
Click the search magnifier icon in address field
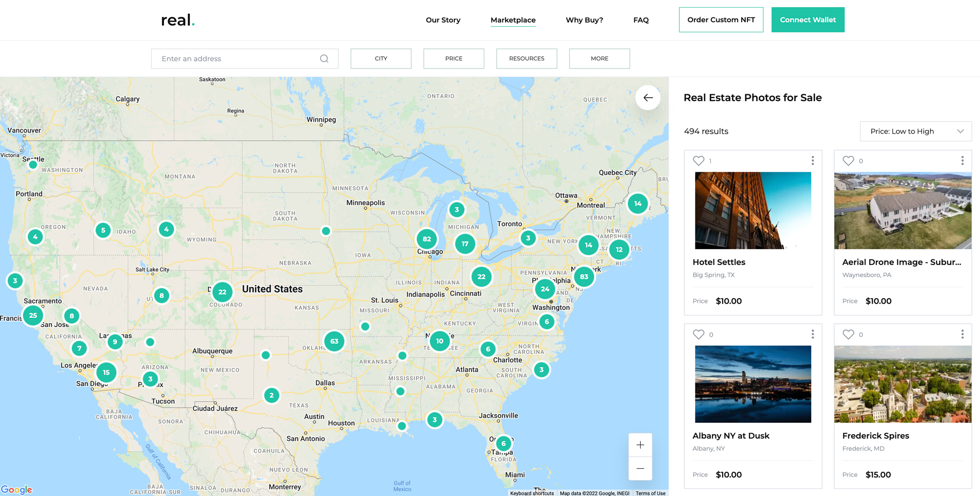324,59
